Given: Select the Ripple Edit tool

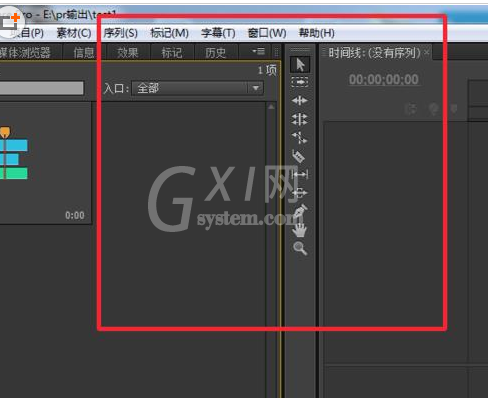Looking at the screenshot, I should click(300, 100).
